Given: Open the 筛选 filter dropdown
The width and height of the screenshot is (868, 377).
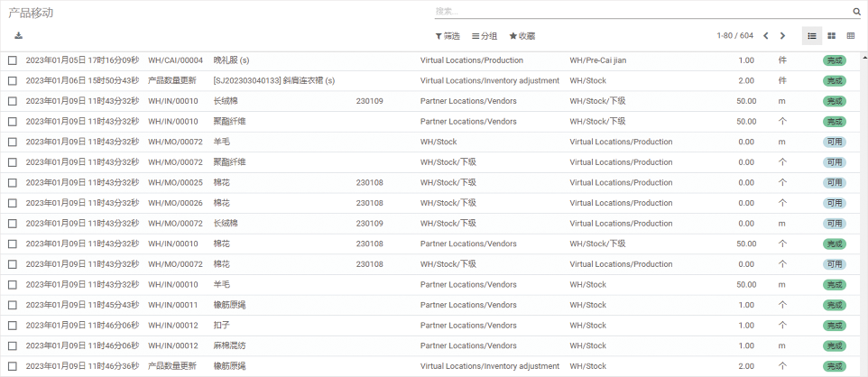Looking at the screenshot, I should click(448, 36).
